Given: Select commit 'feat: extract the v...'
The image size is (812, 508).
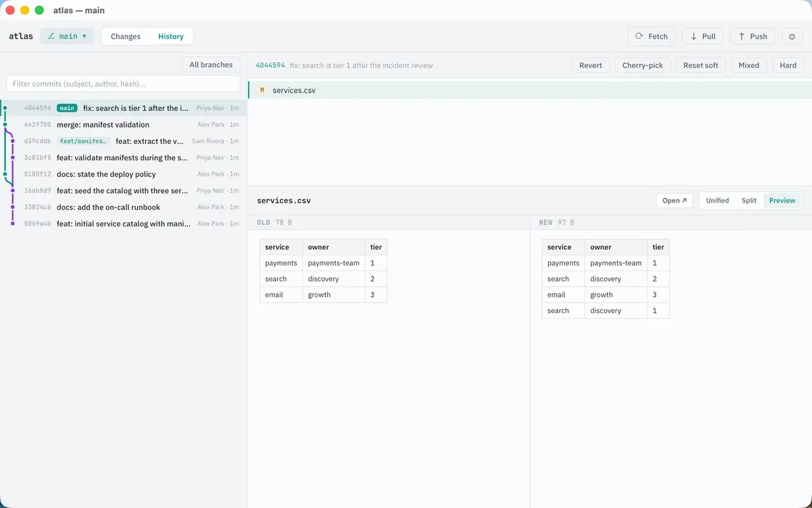Looking at the screenshot, I should tap(123, 141).
